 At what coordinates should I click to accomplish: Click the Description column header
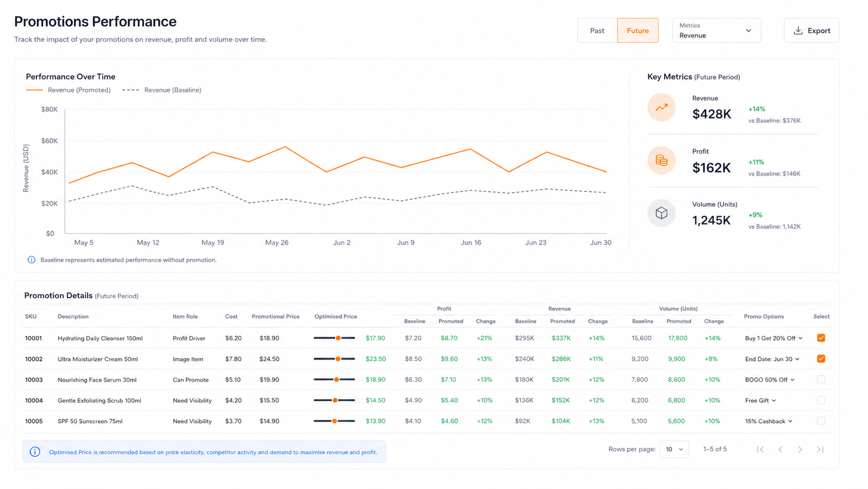[73, 316]
